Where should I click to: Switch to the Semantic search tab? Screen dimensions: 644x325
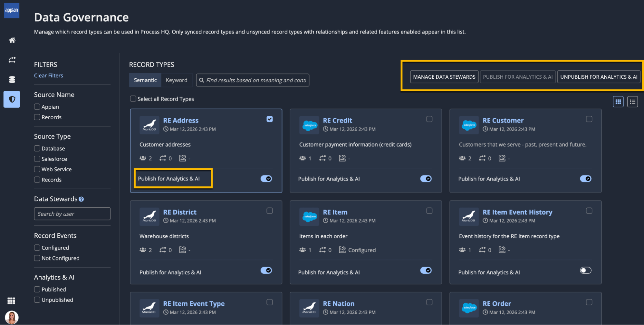click(145, 80)
